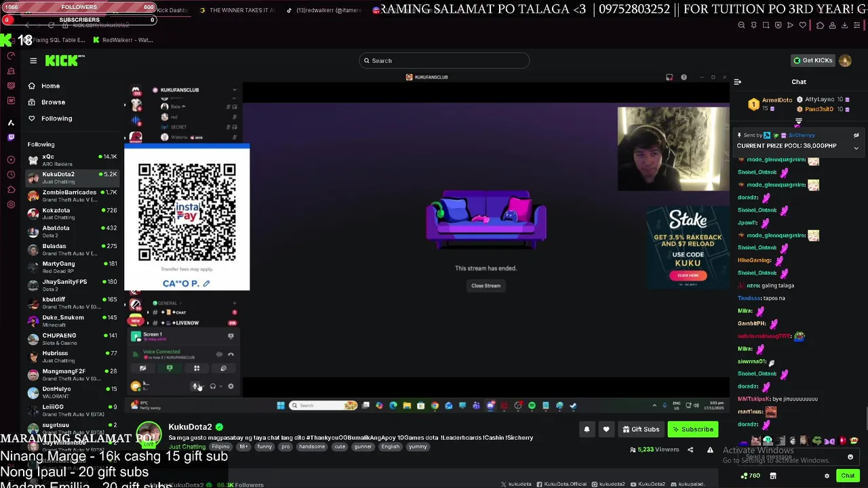Image resolution: width=868 pixels, height=488 pixels.
Task: Click the Just Chatting category link
Action: coord(186,447)
